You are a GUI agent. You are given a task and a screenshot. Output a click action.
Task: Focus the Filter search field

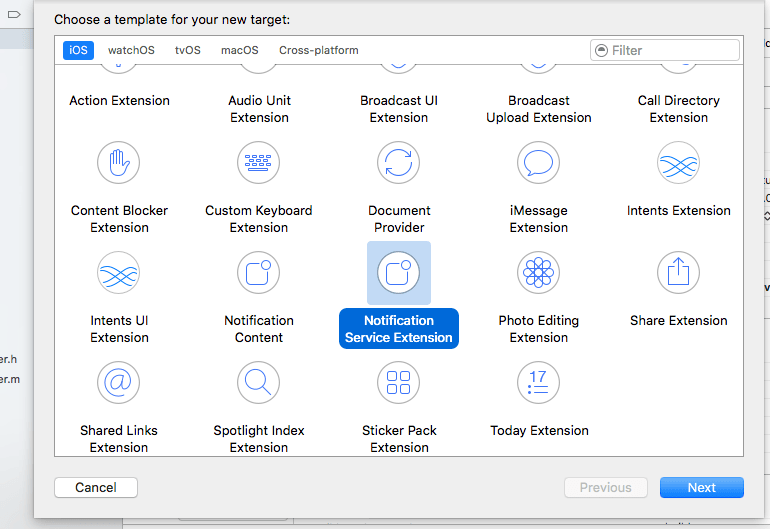coord(672,50)
